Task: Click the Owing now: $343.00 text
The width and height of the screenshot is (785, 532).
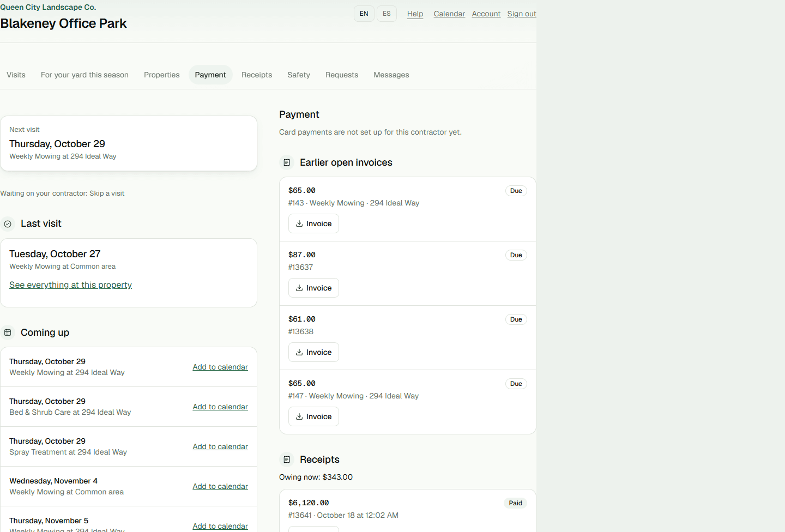Action: (316, 477)
